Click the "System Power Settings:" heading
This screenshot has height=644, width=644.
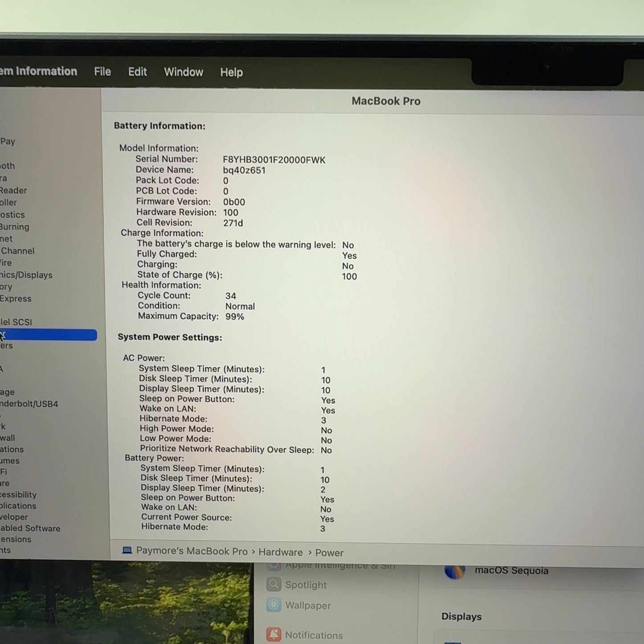(170, 337)
